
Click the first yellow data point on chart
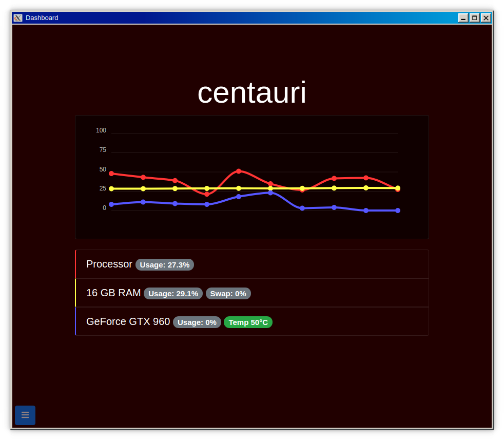coord(111,189)
